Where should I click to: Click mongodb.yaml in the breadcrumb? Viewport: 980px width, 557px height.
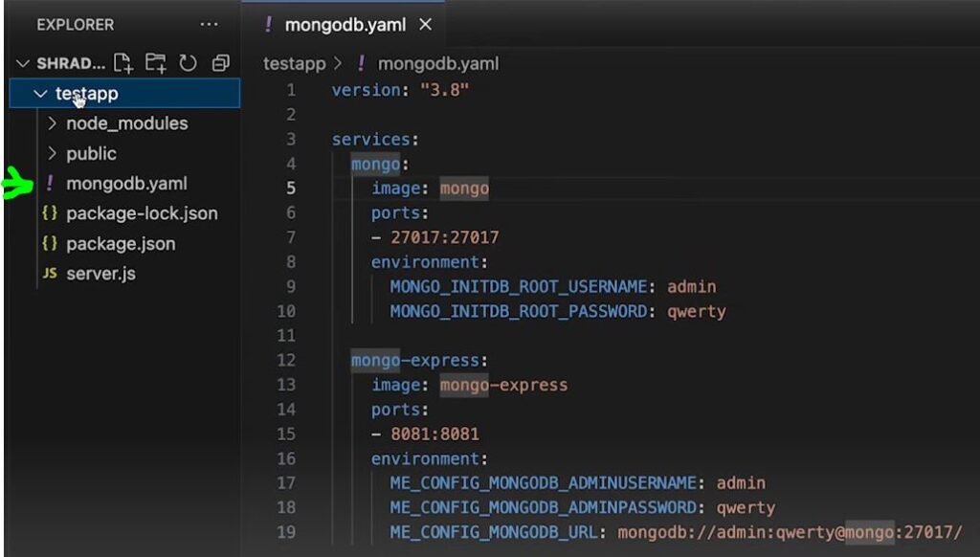point(438,64)
